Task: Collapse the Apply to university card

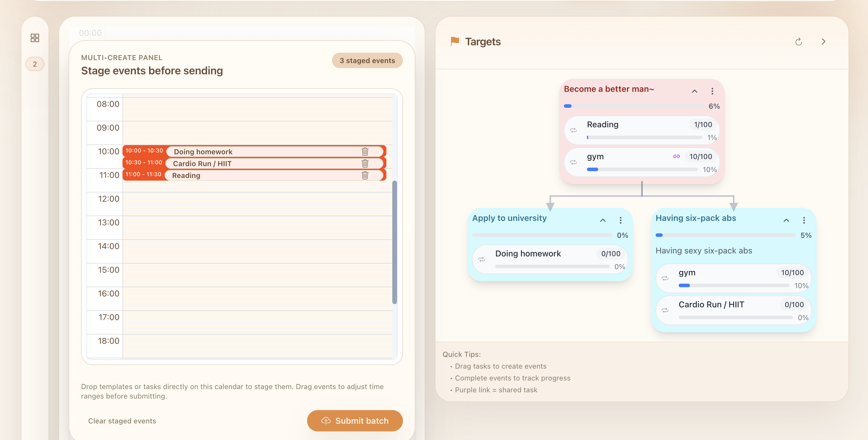Action: point(603,220)
